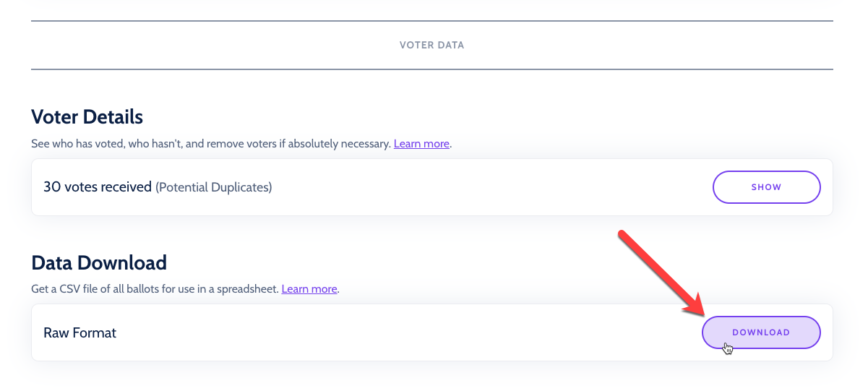Click the word 'spreadsheet' in the CSV description
This screenshot has width=868, height=391.
pos(246,289)
